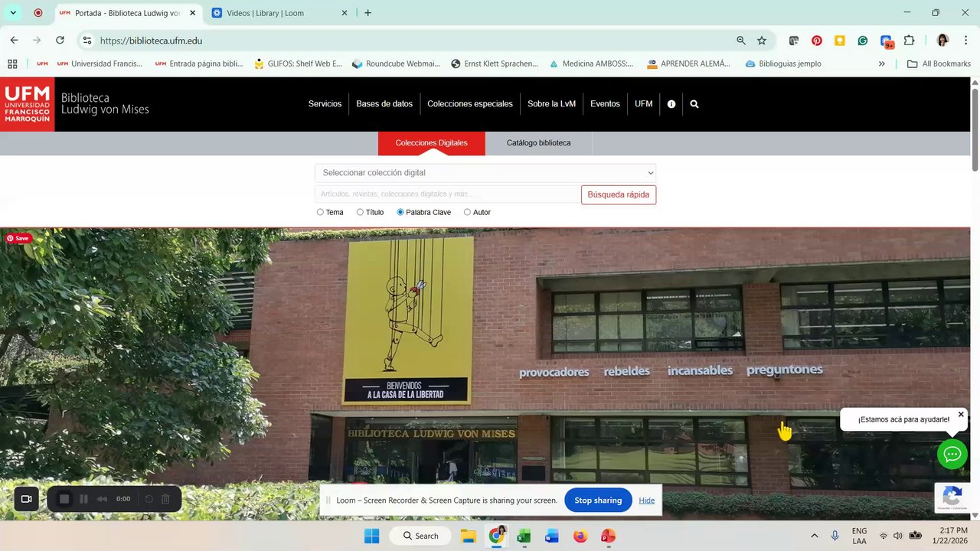
Task: Expand bookmarks overflow chevron
Action: click(882, 64)
